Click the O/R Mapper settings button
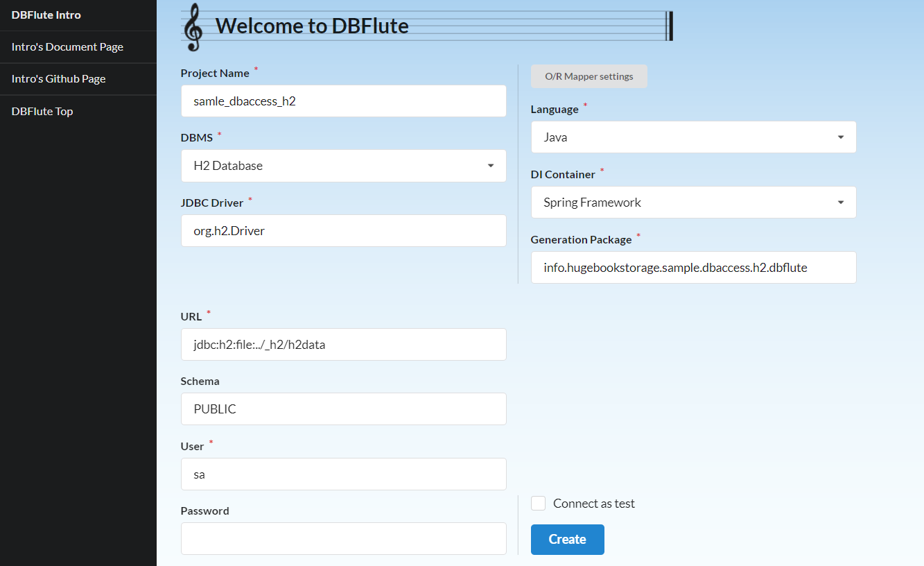The image size is (924, 566). 589,76
